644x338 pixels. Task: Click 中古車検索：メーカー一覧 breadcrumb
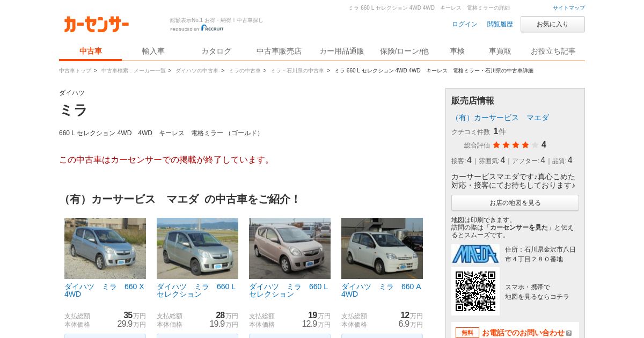coord(134,71)
